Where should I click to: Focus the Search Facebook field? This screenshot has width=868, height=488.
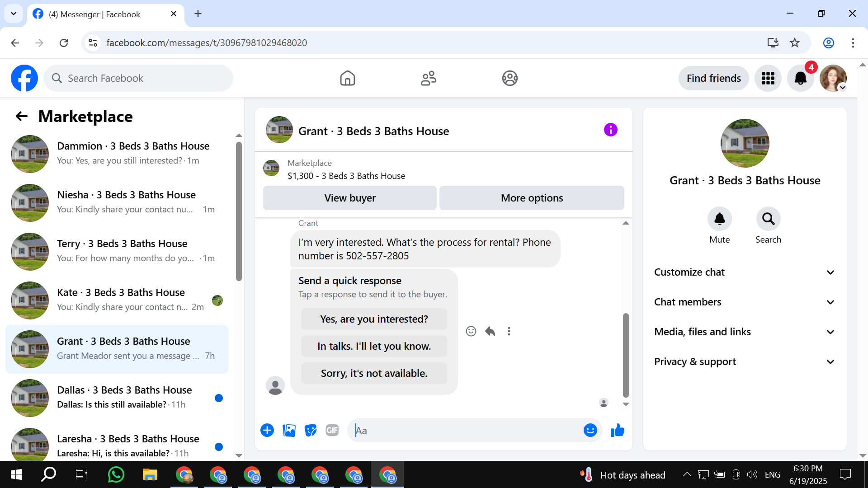point(138,78)
